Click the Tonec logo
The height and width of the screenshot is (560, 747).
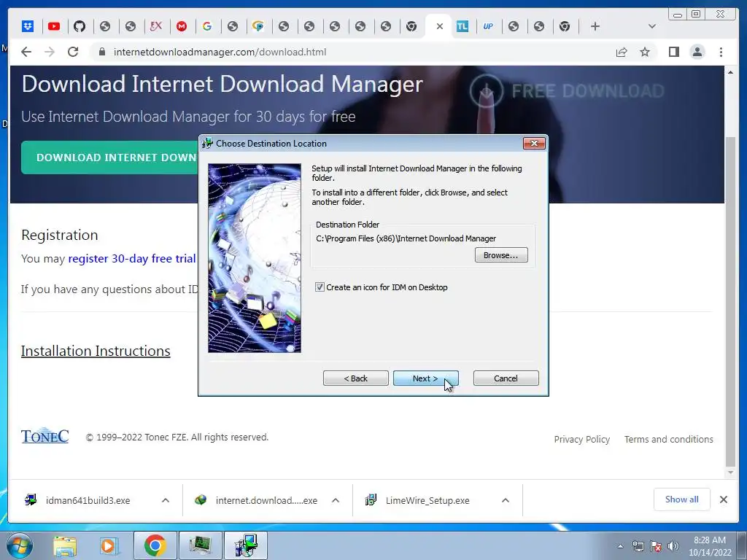[x=44, y=436]
